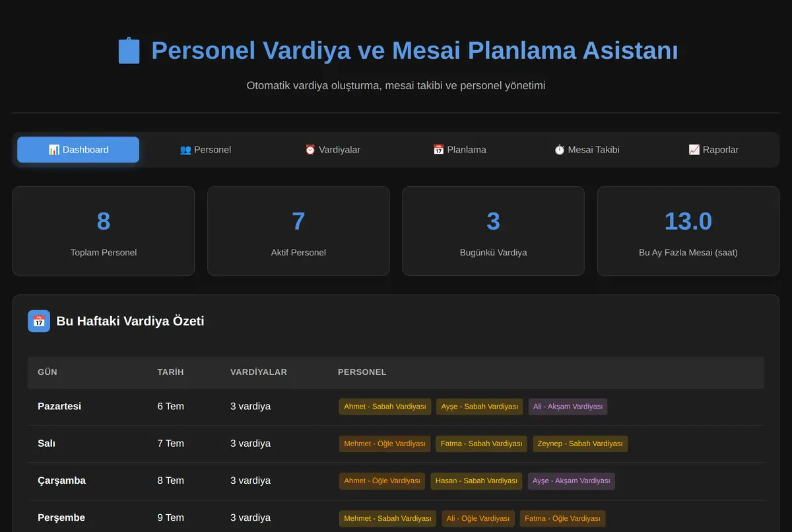The width and height of the screenshot is (792, 532).
Task: Click the Otomatik vardiya oluşturma subtitle text
Action: (396, 86)
